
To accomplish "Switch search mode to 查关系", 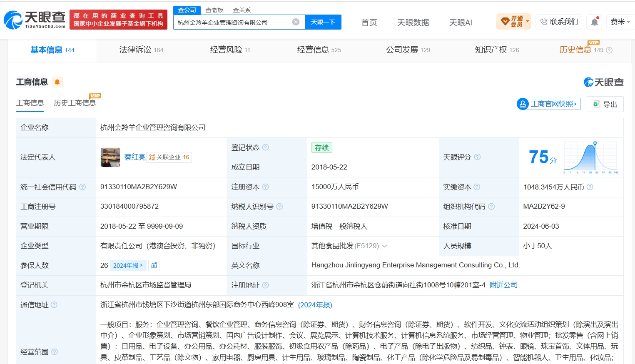I will pyautogui.click(x=242, y=10).
